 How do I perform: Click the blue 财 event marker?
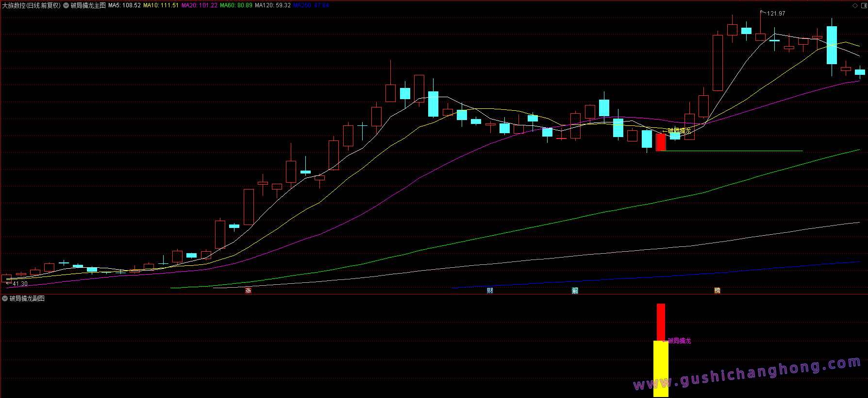(490, 291)
